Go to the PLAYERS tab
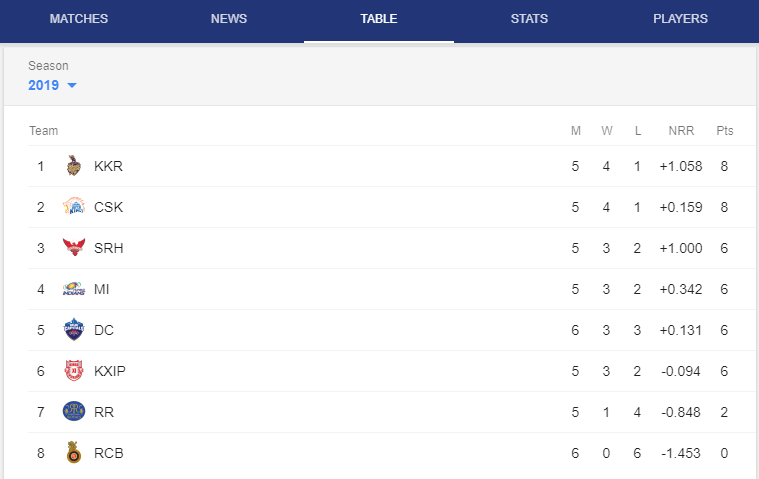759x479 pixels. coord(680,19)
